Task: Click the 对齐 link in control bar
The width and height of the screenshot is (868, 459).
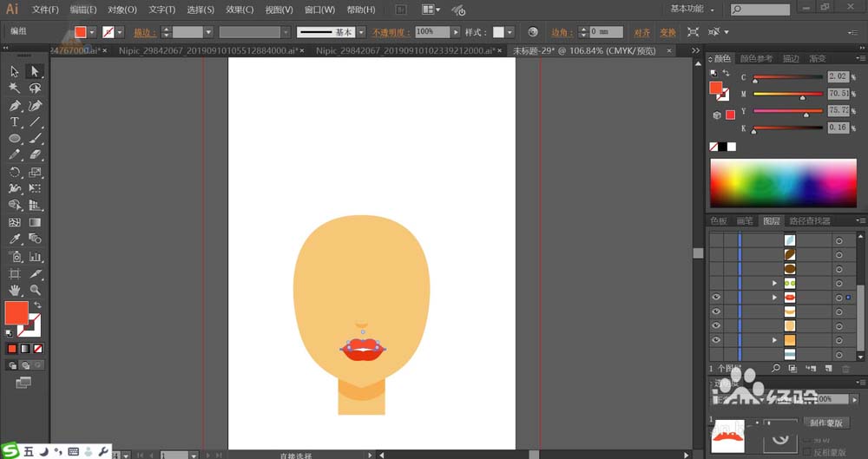Action: pyautogui.click(x=642, y=33)
